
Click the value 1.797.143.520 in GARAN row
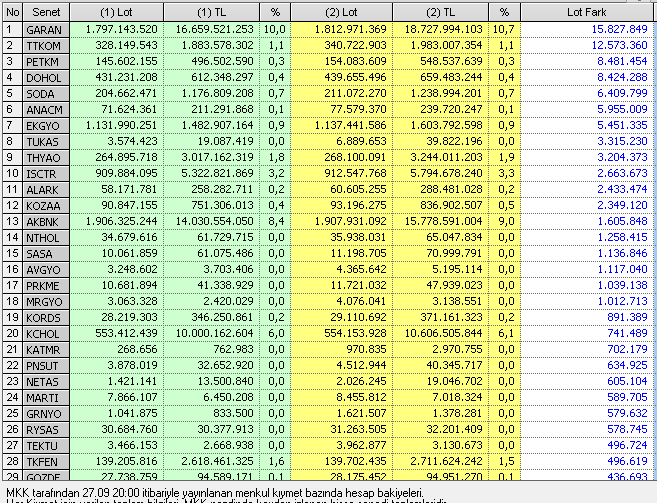pos(122,29)
